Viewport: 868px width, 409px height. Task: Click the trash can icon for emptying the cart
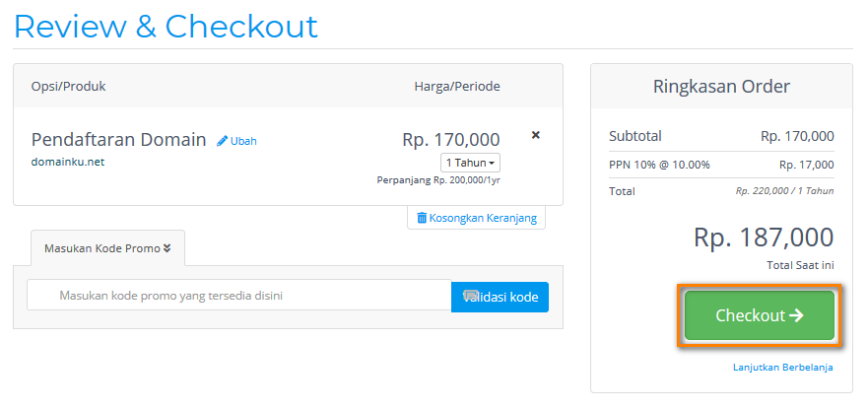tap(422, 218)
